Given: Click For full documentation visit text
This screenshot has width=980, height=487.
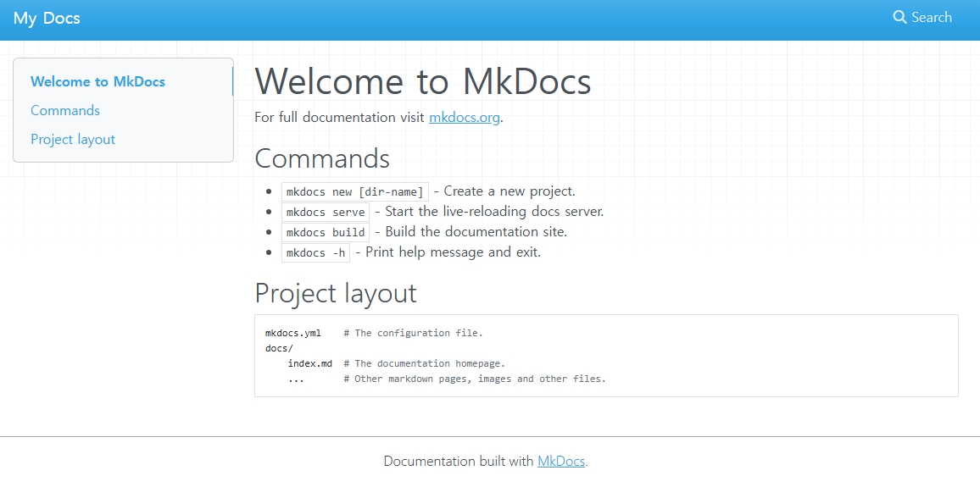Looking at the screenshot, I should click(340, 118).
